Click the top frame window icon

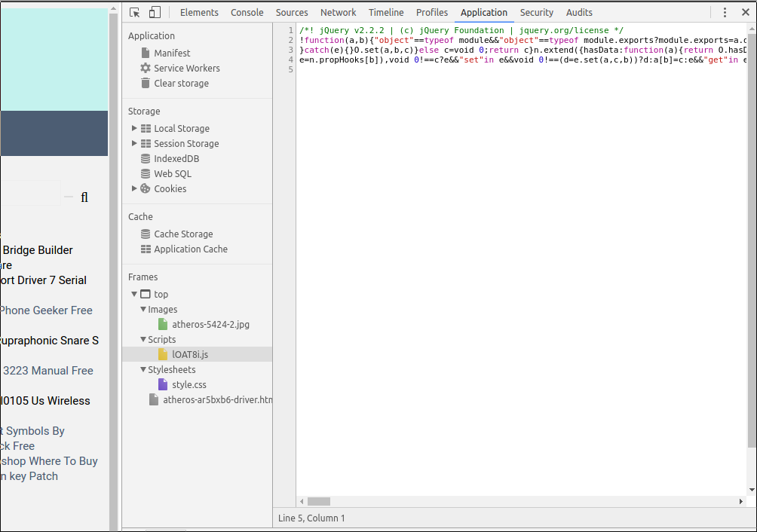tap(146, 294)
